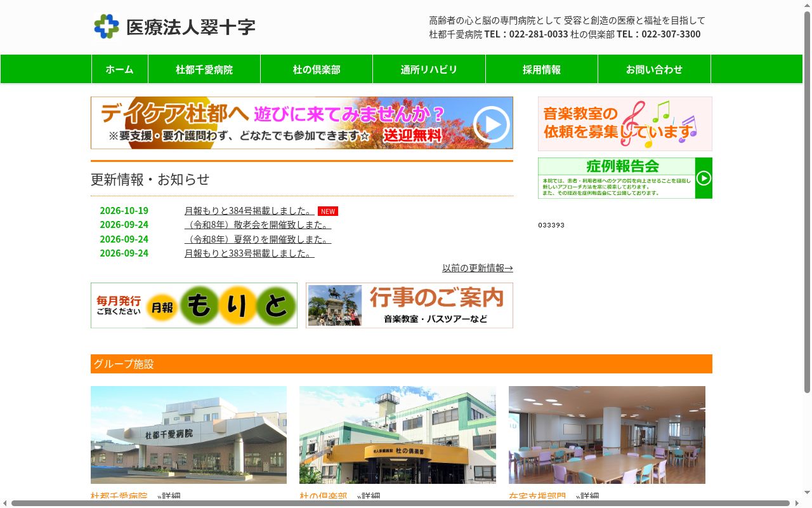The height and width of the screenshot is (508, 812).
Task: Click the 在宅支援部門 dining room photo
Action: (x=607, y=435)
